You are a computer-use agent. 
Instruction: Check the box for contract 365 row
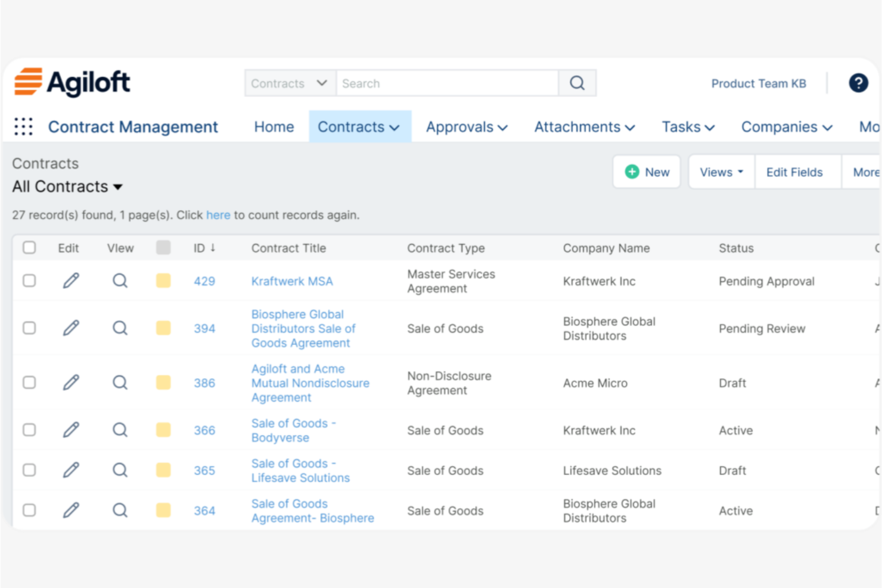tap(29, 470)
